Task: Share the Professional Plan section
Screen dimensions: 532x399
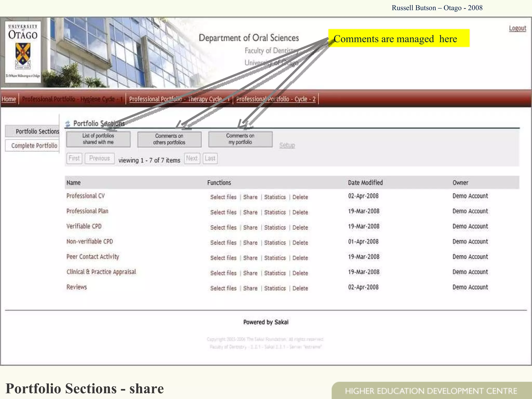Action: point(250,212)
